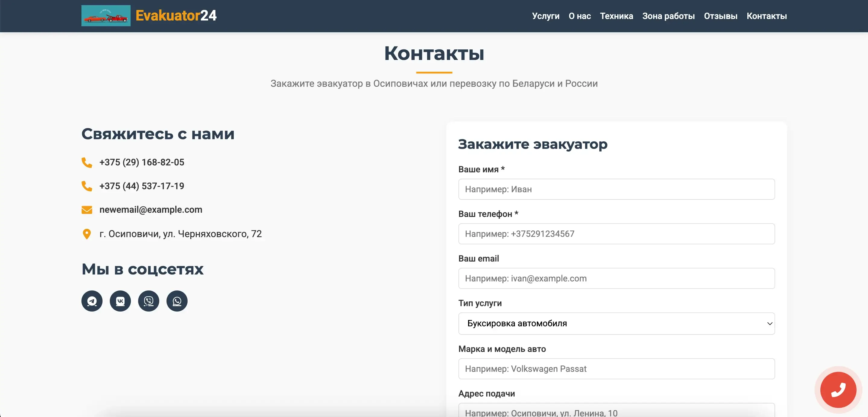Click the envelope icon next to the email
The height and width of the screenshot is (417, 868).
click(x=87, y=209)
